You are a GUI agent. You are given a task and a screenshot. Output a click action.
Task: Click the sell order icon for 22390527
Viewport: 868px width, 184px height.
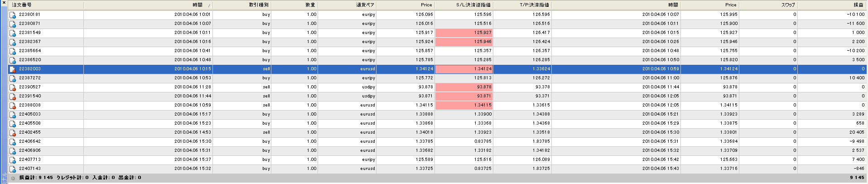pos(13,87)
